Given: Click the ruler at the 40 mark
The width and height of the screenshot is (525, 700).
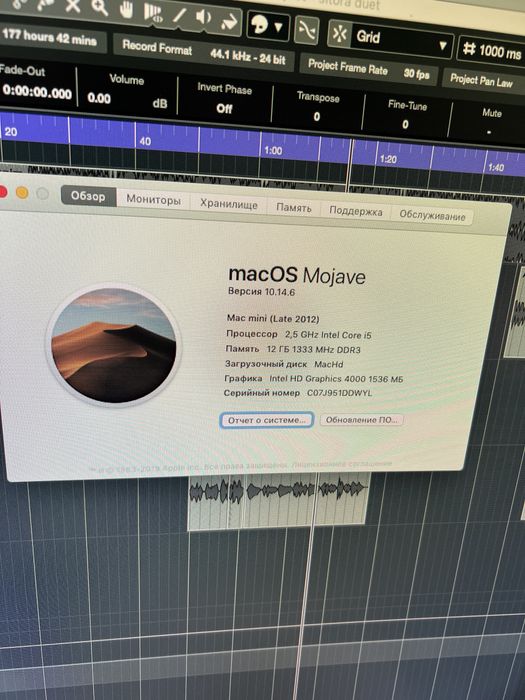Looking at the screenshot, I should 145,141.
